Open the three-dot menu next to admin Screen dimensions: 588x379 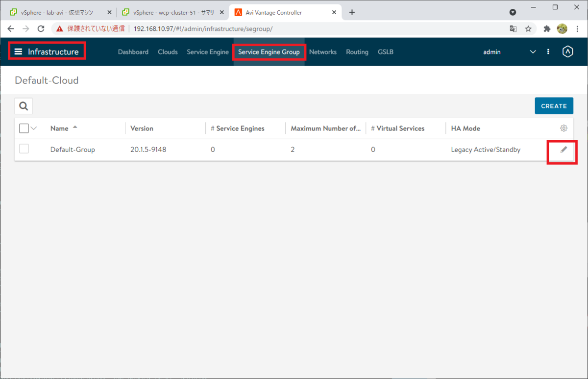[x=548, y=51]
